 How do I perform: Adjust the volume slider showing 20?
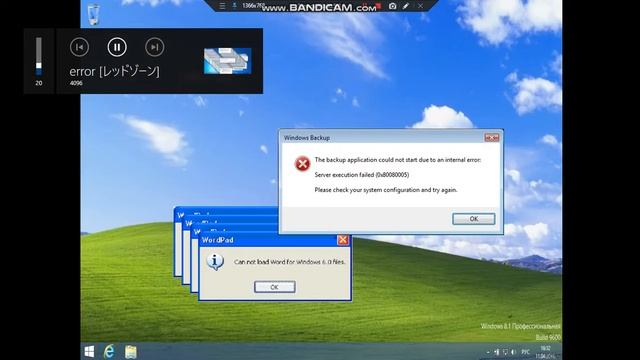(39, 56)
